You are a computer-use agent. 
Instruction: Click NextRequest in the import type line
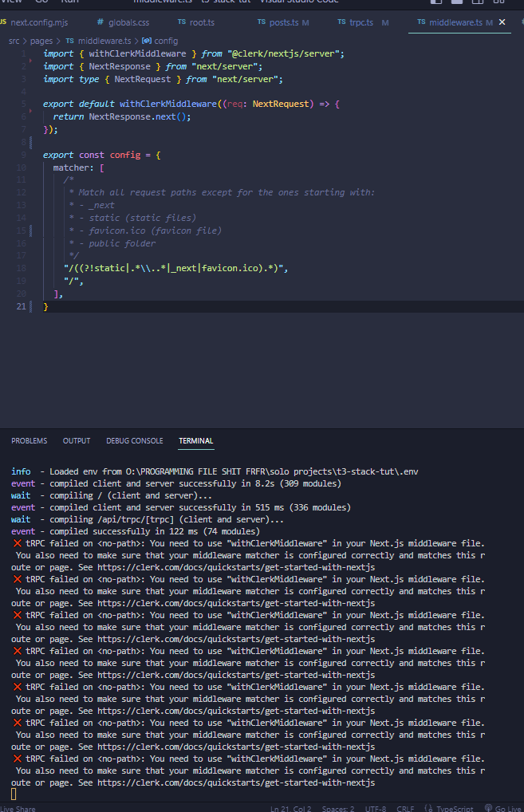click(x=143, y=79)
